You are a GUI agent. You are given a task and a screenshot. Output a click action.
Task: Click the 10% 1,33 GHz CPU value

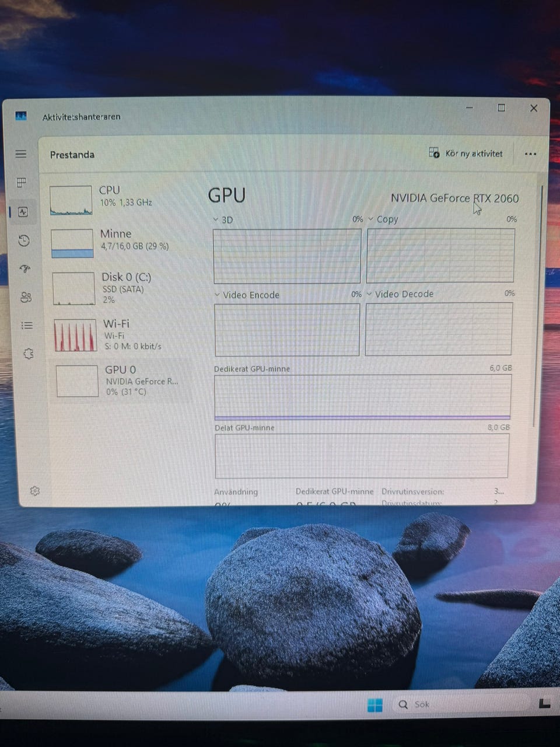click(125, 203)
